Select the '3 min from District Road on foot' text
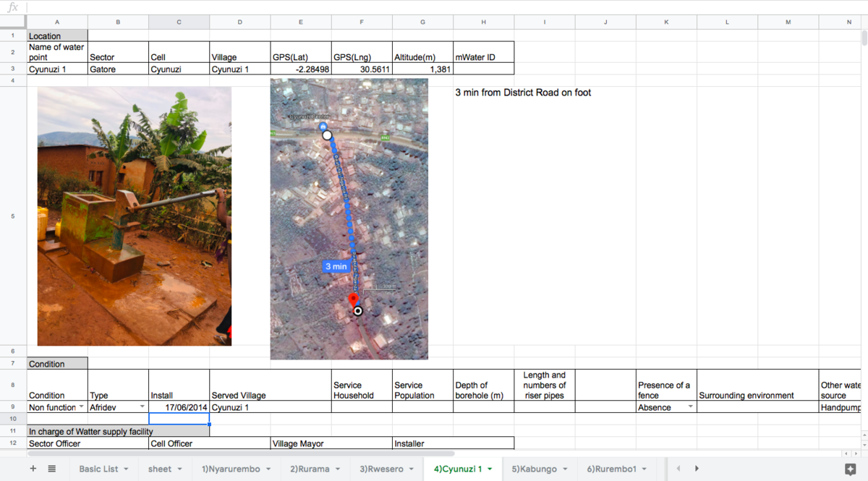868x481 pixels. (523, 93)
